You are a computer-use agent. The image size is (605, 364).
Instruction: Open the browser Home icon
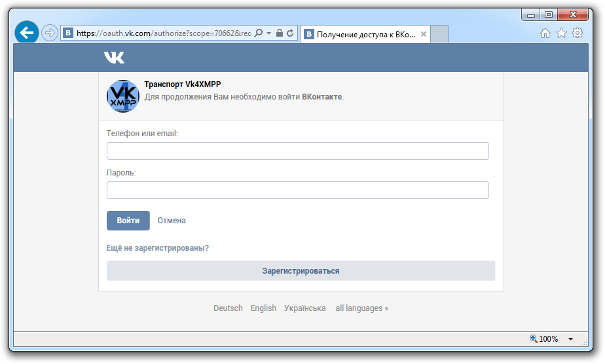point(545,33)
